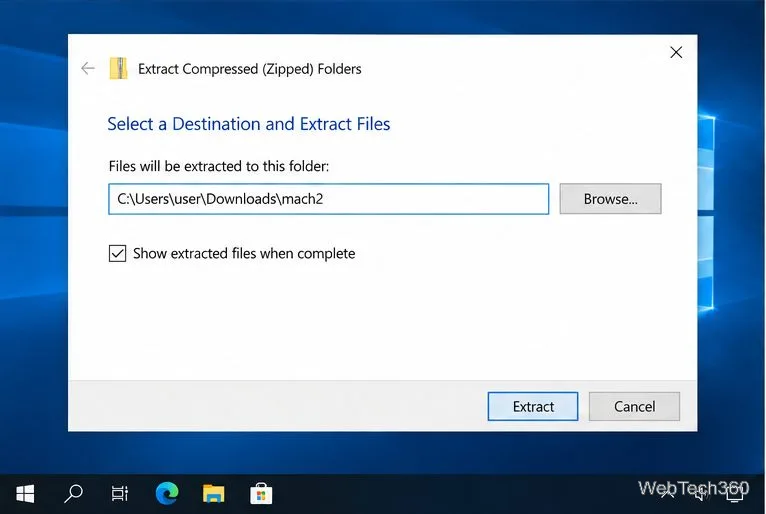
Task: Click the back arrow in the dialog
Action: (88, 68)
